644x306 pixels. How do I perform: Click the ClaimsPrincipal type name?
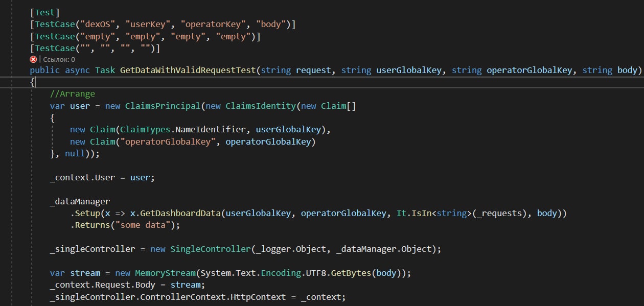point(163,106)
